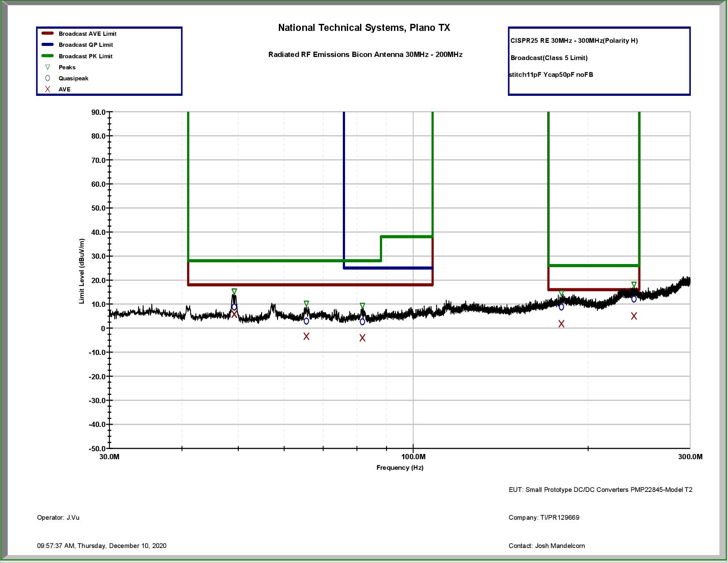Click the 50.0 y-axis tick label

tap(98, 208)
